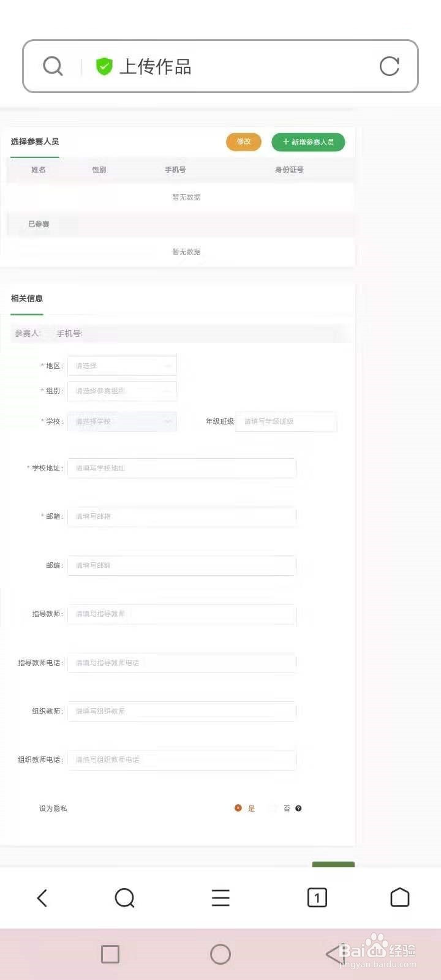Click the 姓名 column header
The width and height of the screenshot is (441, 980).
click(39, 170)
